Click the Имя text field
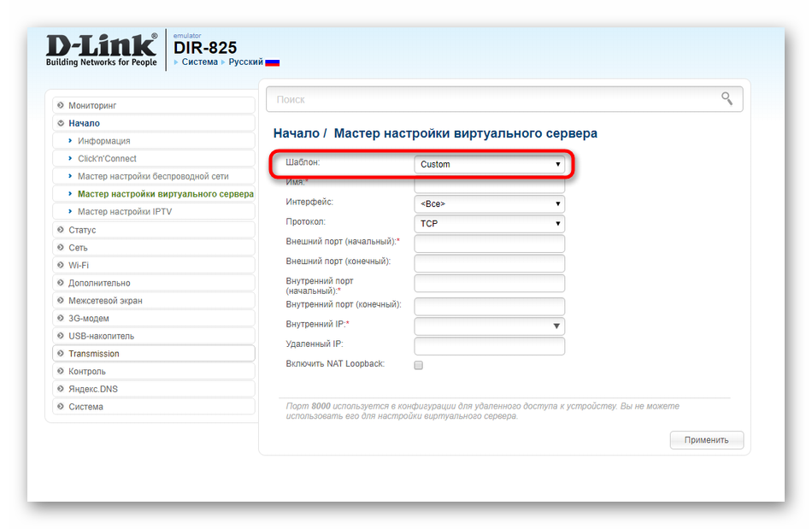This screenshot has width=812, height=529. pyautogui.click(x=489, y=185)
